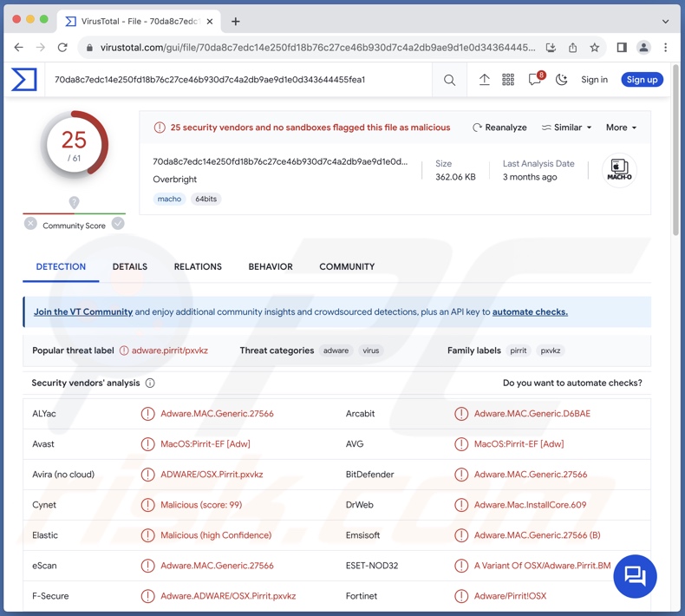Click the adware threat category tag

(336, 351)
